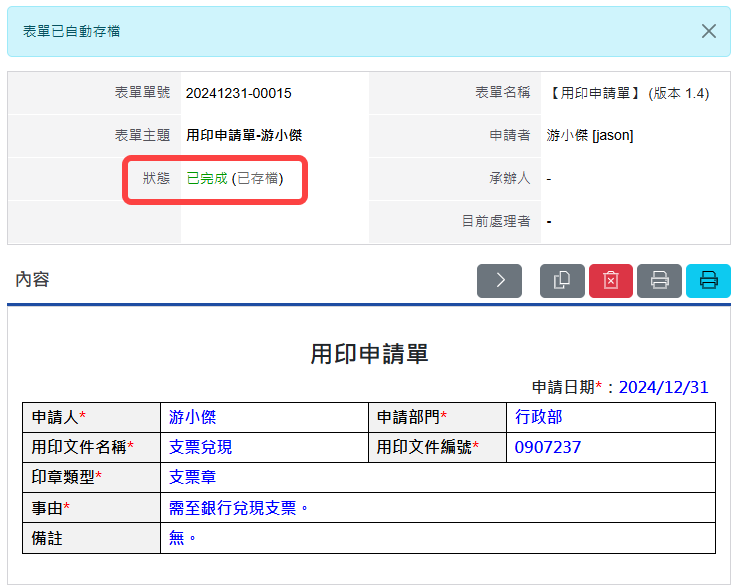Screen dimensions: 735x588
Task: Click the gray print icon button
Action: point(659,280)
